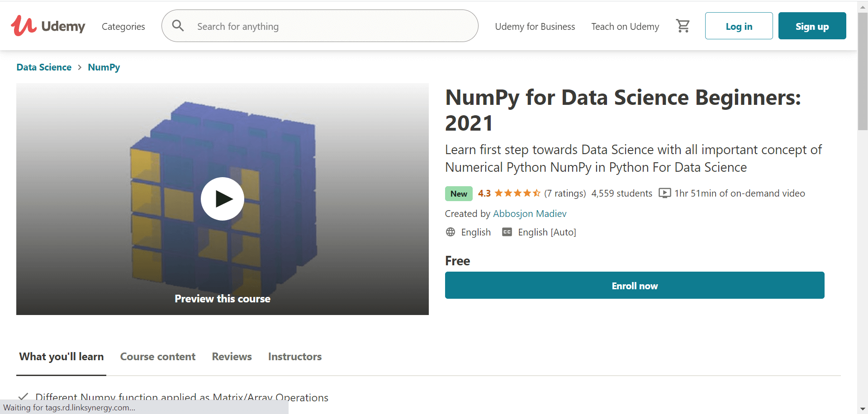Open Abbosjon Madiev instructor link
The width and height of the screenshot is (868, 414).
pos(530,213)
